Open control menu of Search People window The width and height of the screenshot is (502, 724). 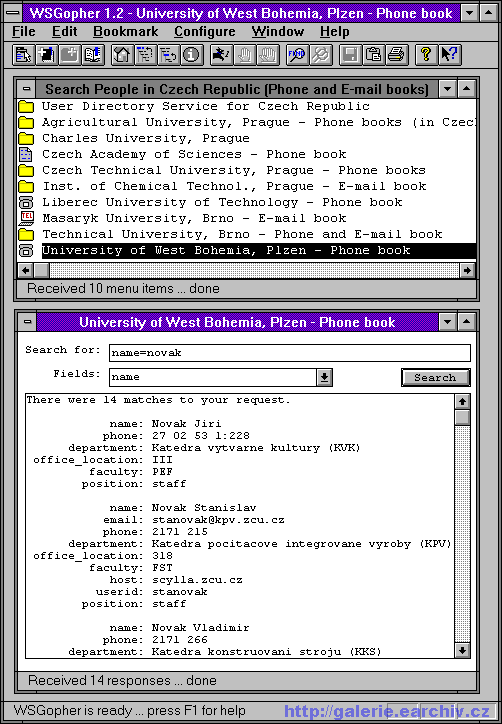pyautogui.click(x=27, y=89)
